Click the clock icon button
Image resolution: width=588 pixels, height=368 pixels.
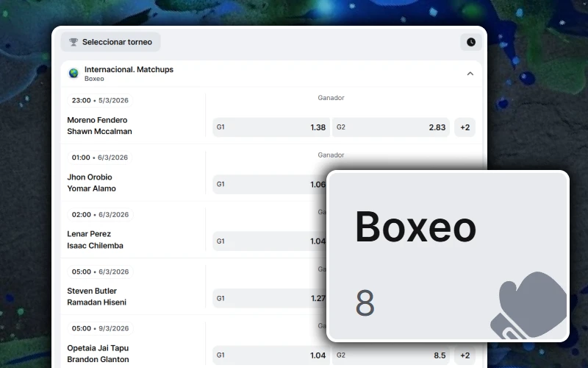point(471,42)
